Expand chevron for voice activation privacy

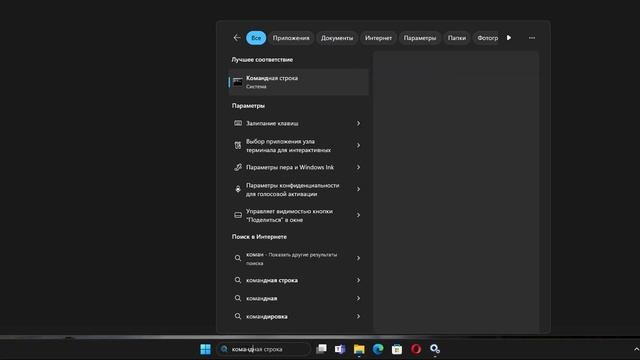tap(358, 189)
